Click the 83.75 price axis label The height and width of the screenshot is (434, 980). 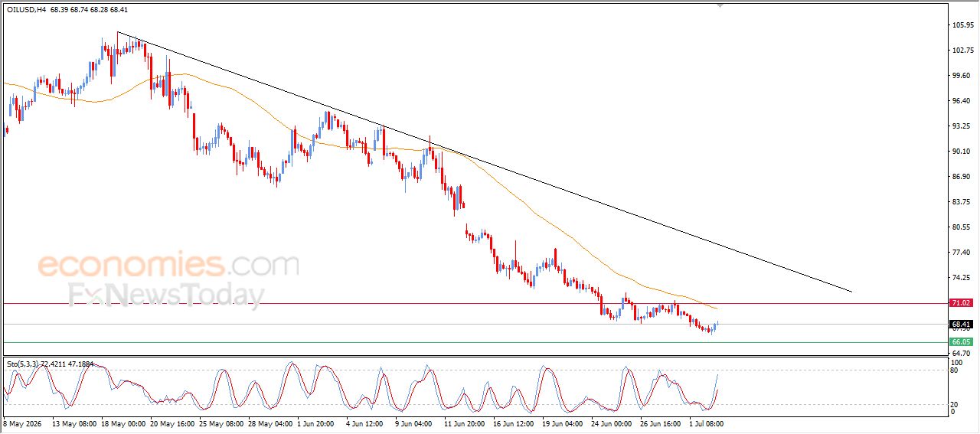click(962, 202)
